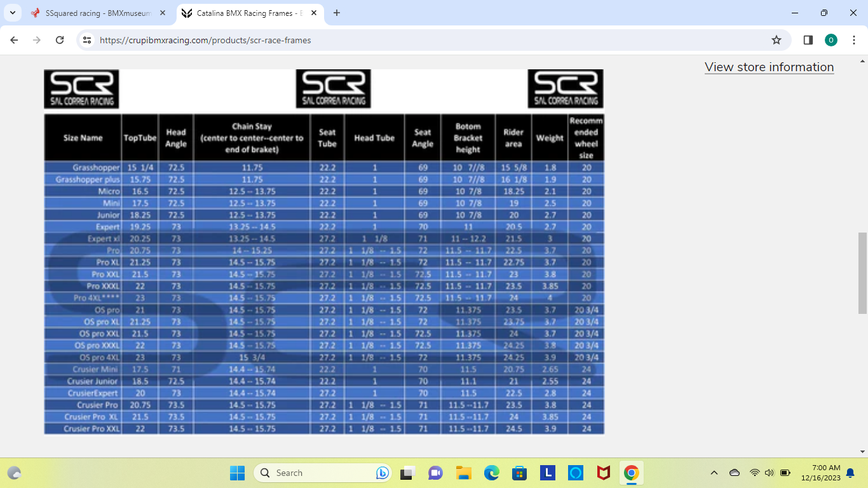Viewport: 868px width, 488px height.
Task: Click the 'Expert xl' size name
Action: tap(104, 239)
